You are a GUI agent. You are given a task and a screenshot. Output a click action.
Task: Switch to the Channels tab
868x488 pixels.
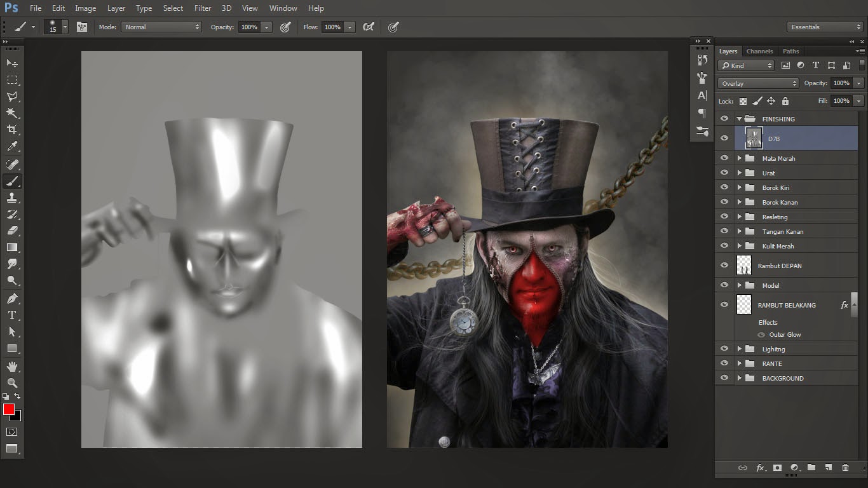coord(759,51)
